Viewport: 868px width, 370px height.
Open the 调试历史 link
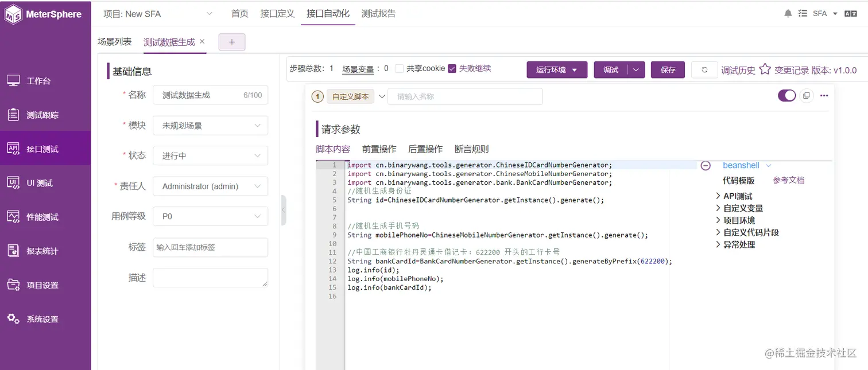(x=738, y=70)
